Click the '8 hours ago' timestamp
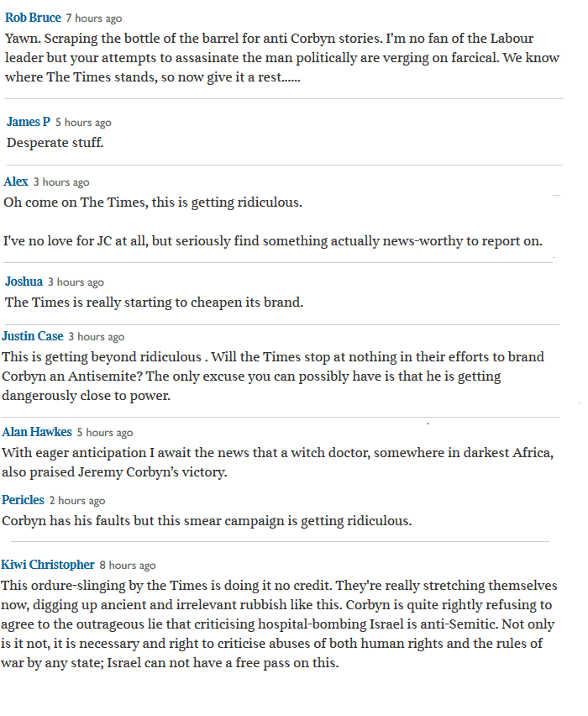Viewport: 588px width, 716px height. click(128, 566)
